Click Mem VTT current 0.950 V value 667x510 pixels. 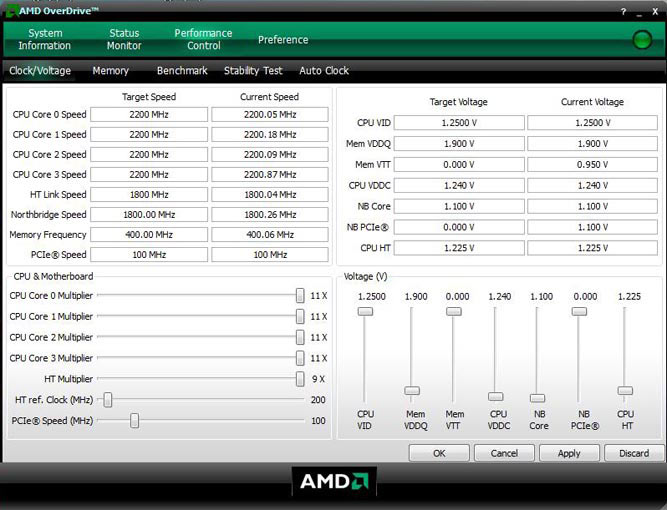[592, 164]
